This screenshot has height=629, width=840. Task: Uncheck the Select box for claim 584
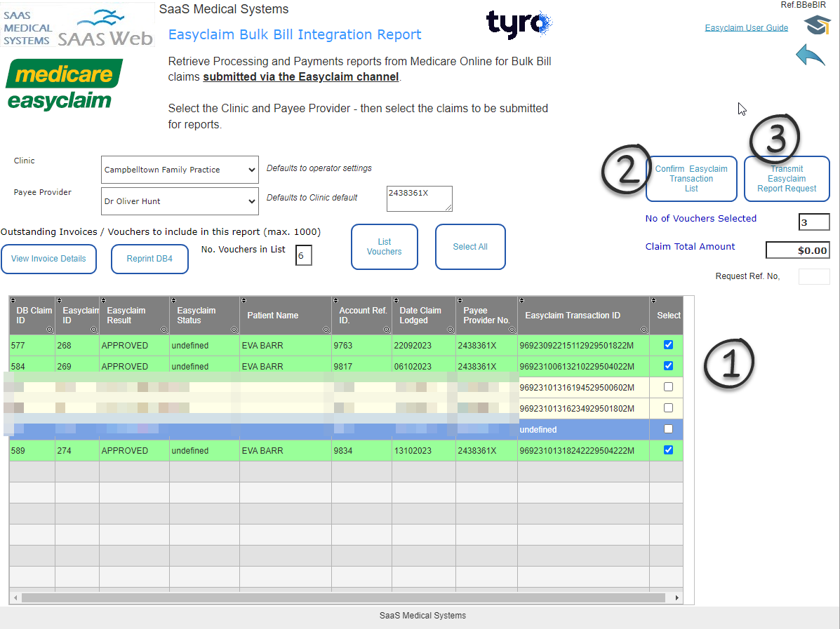click(668, 365)
